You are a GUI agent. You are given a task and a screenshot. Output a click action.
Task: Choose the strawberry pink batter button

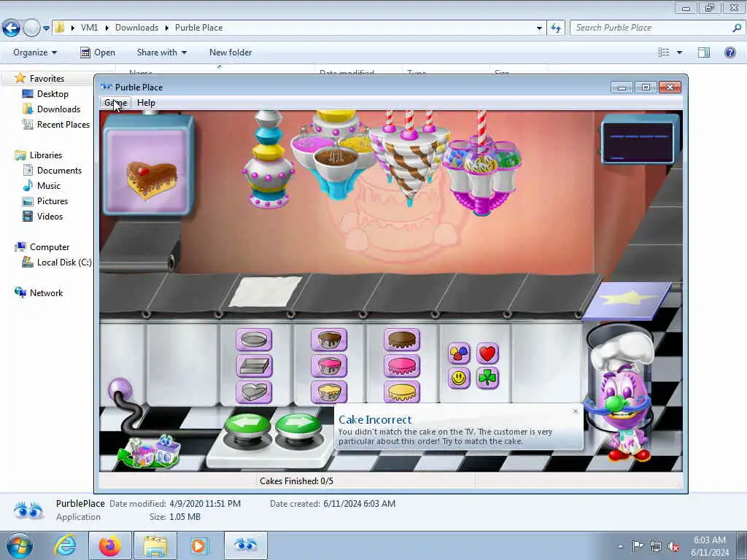(x=329, y=366)
